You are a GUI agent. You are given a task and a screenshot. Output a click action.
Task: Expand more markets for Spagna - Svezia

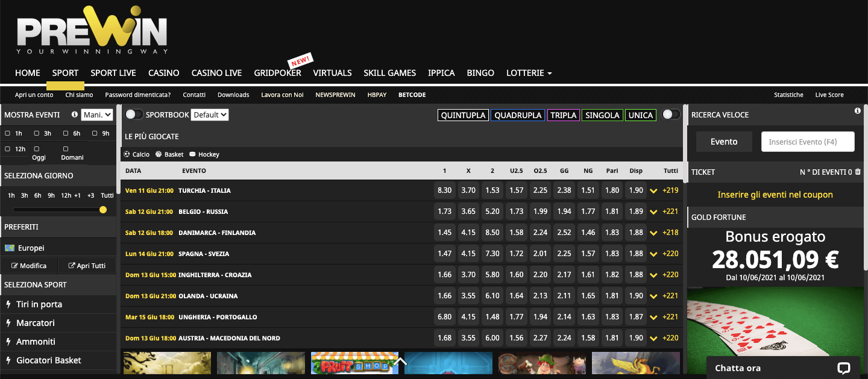point(653,254)
